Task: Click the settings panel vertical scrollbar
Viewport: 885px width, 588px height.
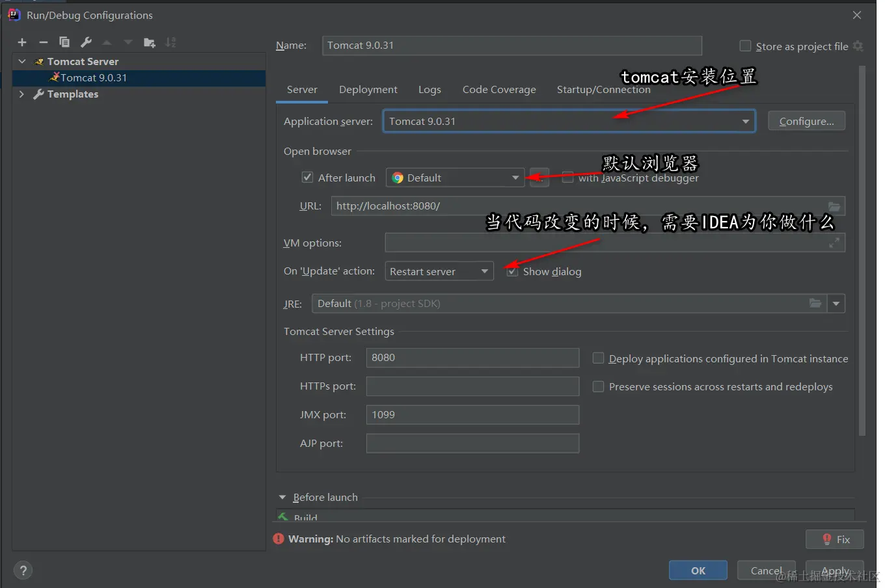Action: [x=862, y=250]
